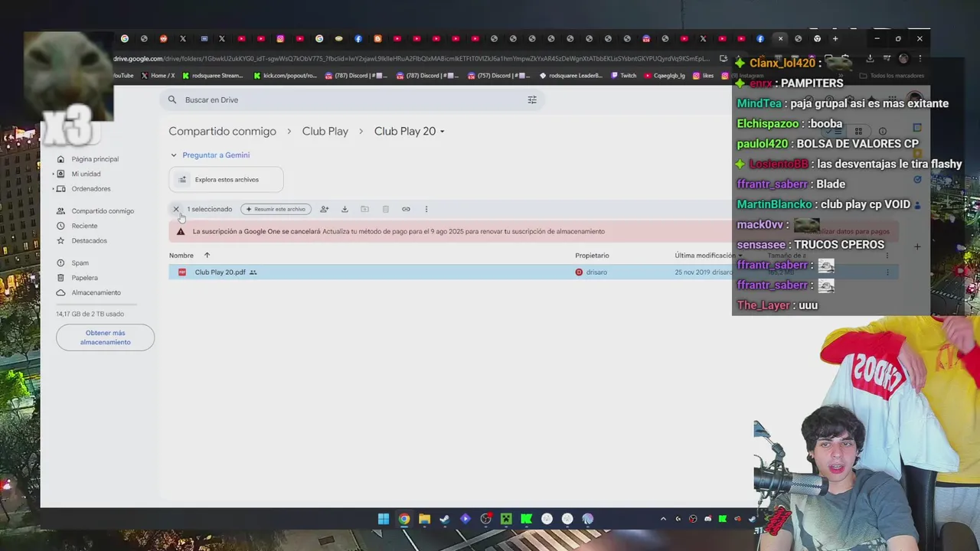Collapse the Preguntar a Gemini section

[x=174, y=155]
